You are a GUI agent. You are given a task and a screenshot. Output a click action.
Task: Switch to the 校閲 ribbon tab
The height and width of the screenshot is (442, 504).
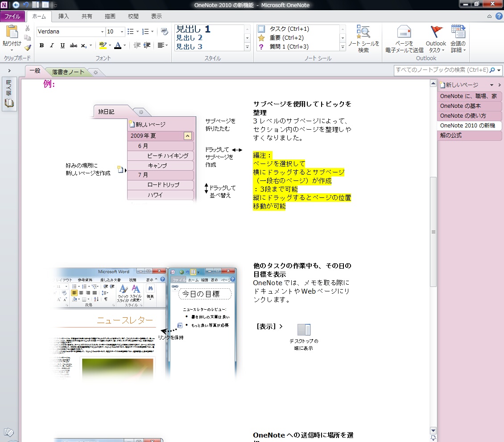click(133, 16)
